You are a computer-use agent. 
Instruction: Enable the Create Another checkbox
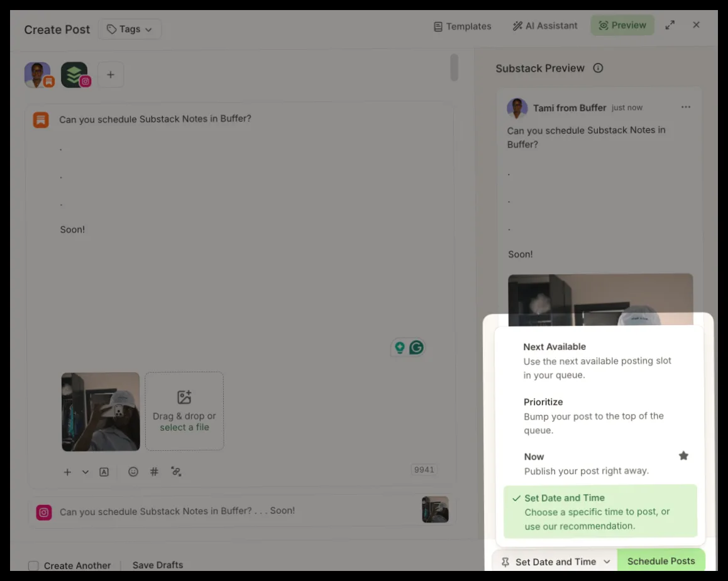pyautogui.click(x=33, y=566)
